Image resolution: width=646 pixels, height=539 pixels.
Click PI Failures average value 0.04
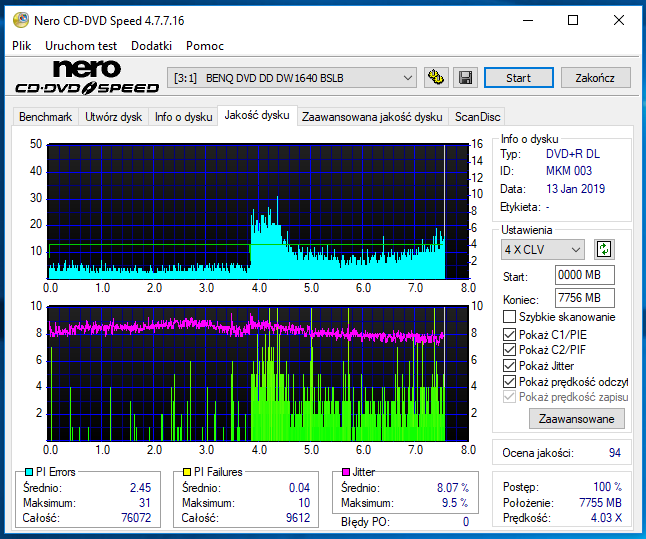[300, 488]
